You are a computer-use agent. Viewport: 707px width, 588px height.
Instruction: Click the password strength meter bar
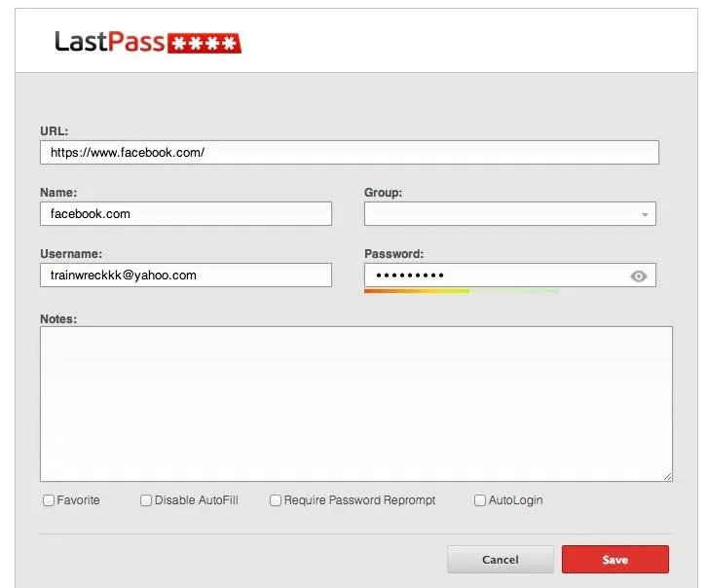coord(462,291)
